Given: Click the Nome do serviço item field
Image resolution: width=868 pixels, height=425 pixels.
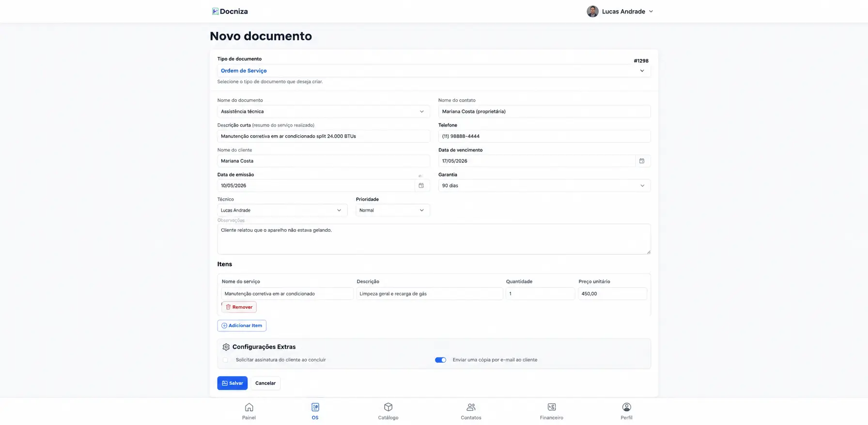Looking at the screenshot, I should (287, 294).
